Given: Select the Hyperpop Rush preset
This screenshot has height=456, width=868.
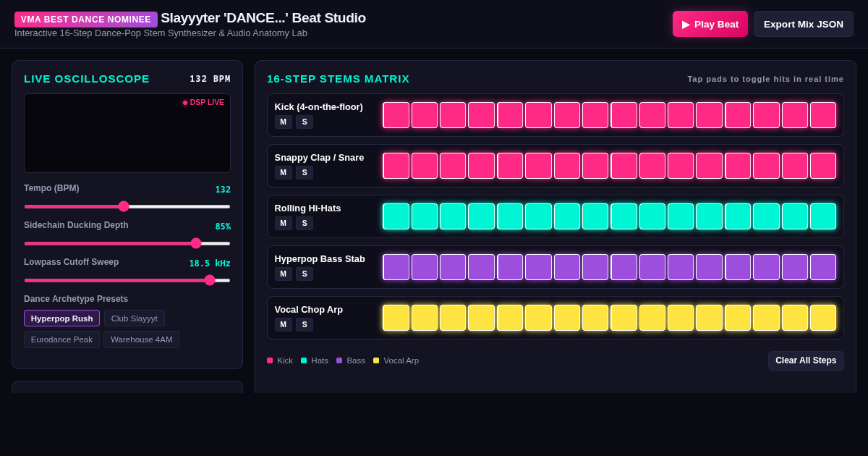Looking at the screenshot, I should point(61,318).
